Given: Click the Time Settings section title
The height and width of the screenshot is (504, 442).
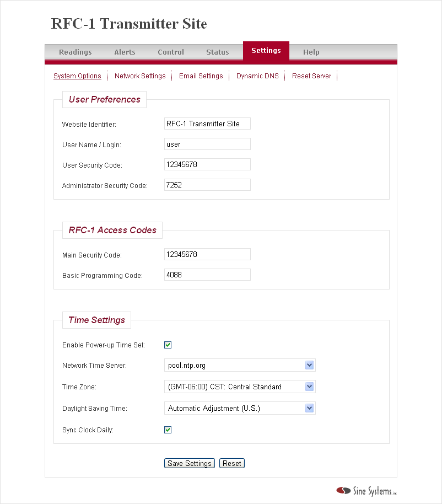Looking at the screenshot, I should point(96,320).
